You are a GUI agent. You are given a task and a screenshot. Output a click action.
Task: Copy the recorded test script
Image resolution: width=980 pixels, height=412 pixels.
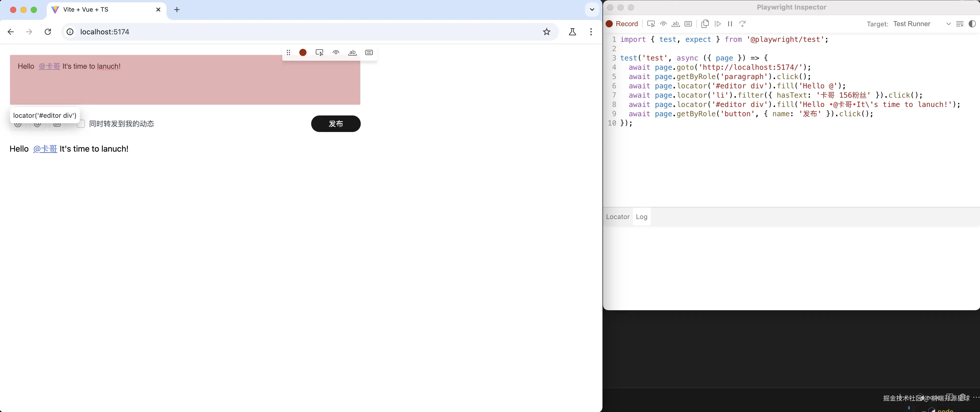705,24
